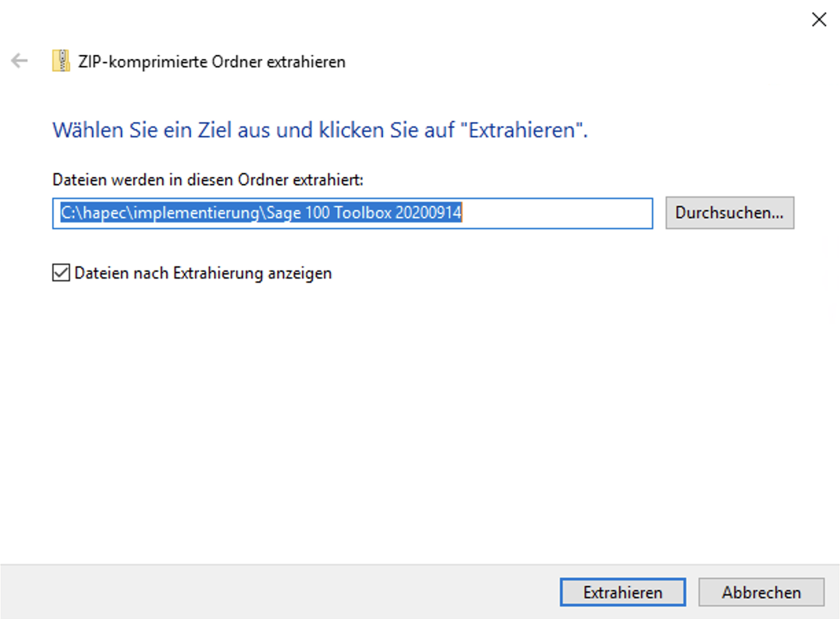Click the blue 'Wählen Sie ein Ziel aus' heading
This screenshot has width=840, height=619.
coord(172,130)
